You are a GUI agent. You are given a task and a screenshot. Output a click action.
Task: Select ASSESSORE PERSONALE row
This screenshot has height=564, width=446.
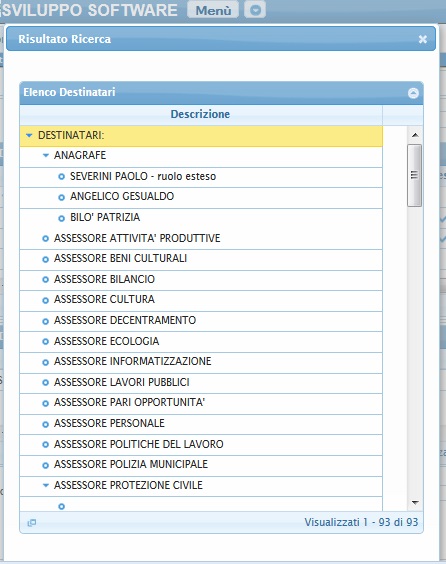point(201,423)
